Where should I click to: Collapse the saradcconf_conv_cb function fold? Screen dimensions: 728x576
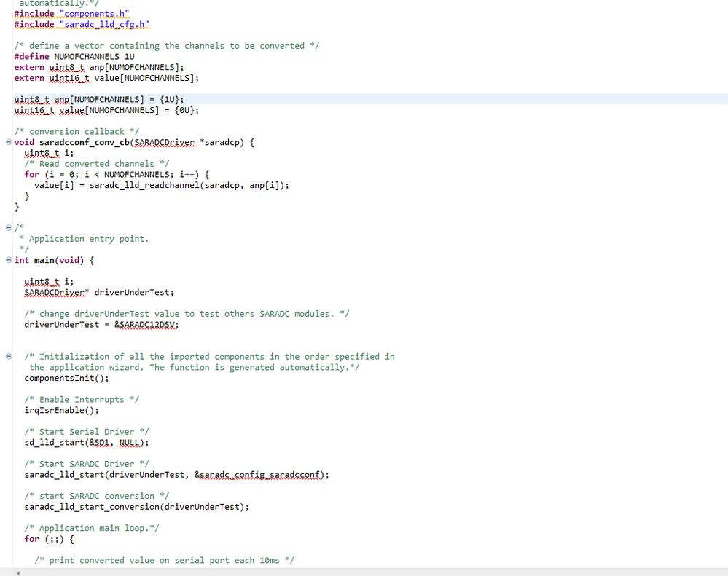9,142
